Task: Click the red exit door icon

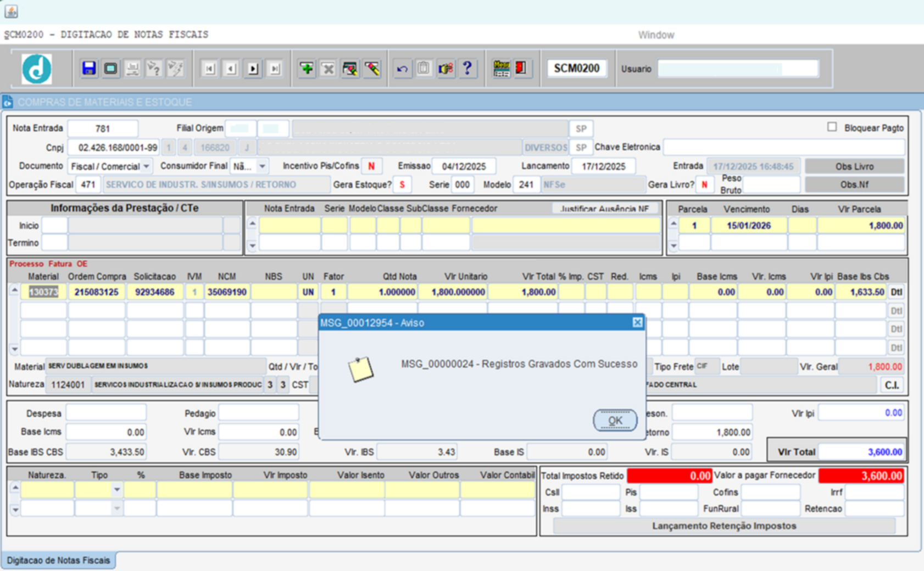Action: 521,69
